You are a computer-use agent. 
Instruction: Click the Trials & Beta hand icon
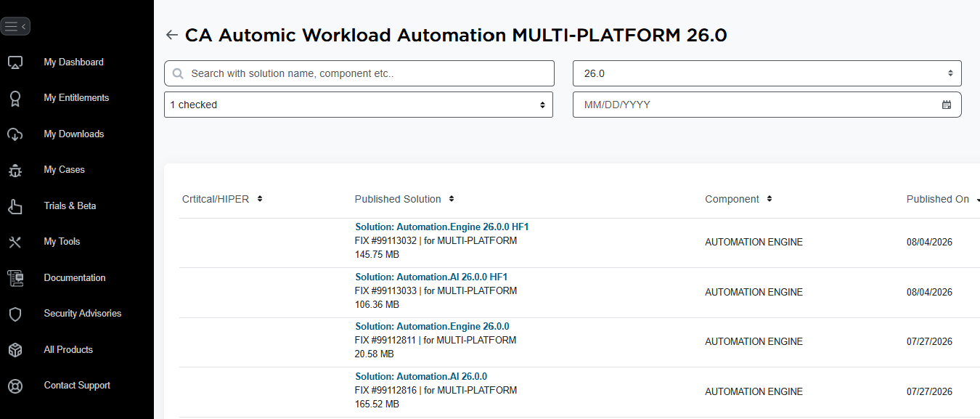15,206
